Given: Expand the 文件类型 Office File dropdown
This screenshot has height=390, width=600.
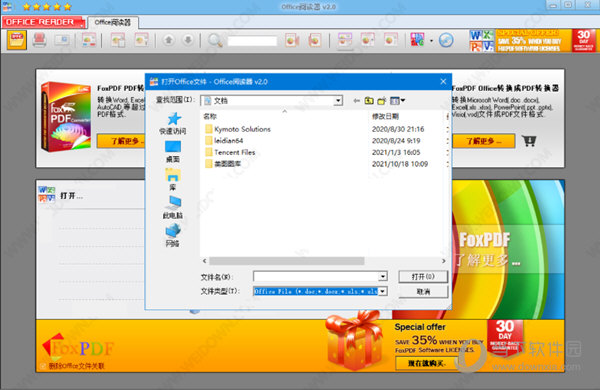Looking at the screenshot, I should (383, 291).
